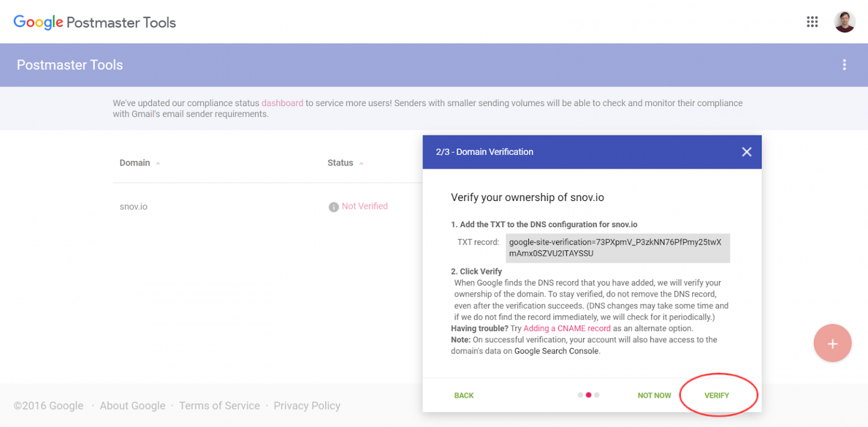Open Terms of Service footer link
The image size is (868, 427).
click(219, 406)
